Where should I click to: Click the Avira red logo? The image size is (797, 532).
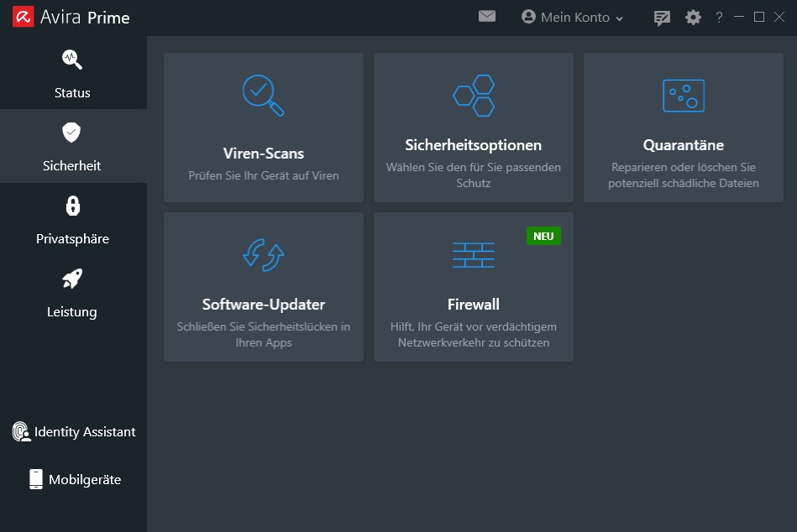tap(24, 17)
